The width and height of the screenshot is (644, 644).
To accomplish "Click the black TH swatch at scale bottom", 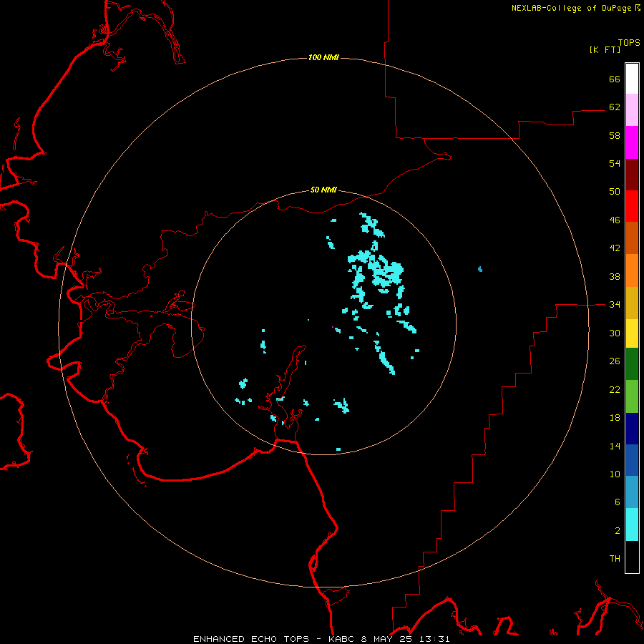I will 632,557.
